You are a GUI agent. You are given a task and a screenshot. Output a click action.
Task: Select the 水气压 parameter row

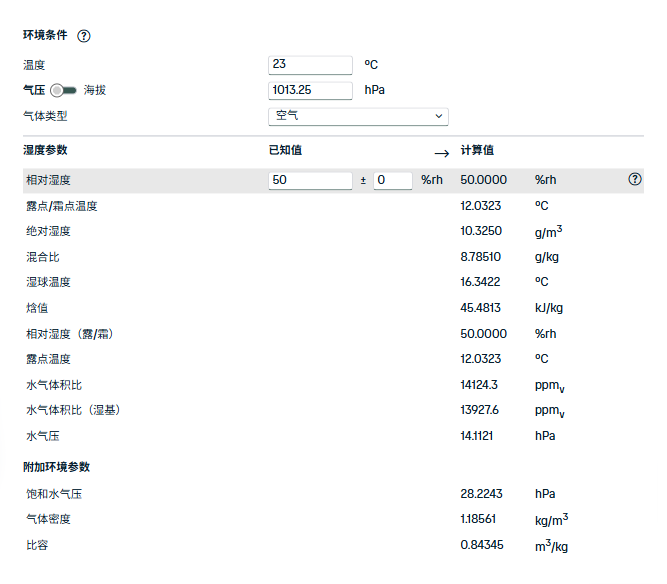43,436
